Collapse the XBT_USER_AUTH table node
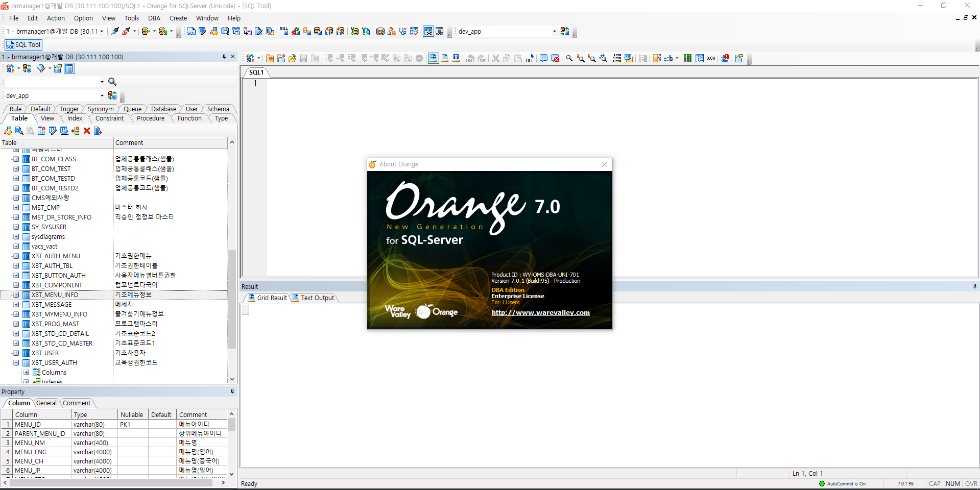The image size is (980, 490). pyautogui.click(x=16, y=363)
